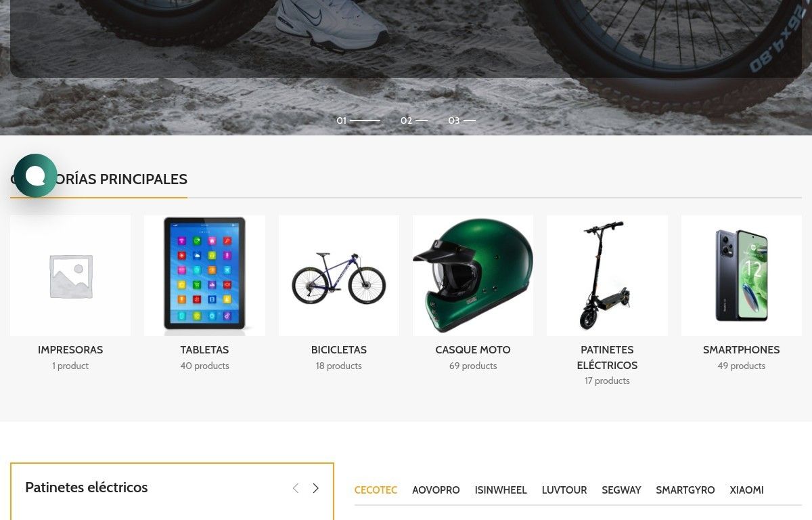The height and width of the screenshot is (520, 812).
Task: Jump to slide 01 of the banner
Action: (x=359, y=121)
